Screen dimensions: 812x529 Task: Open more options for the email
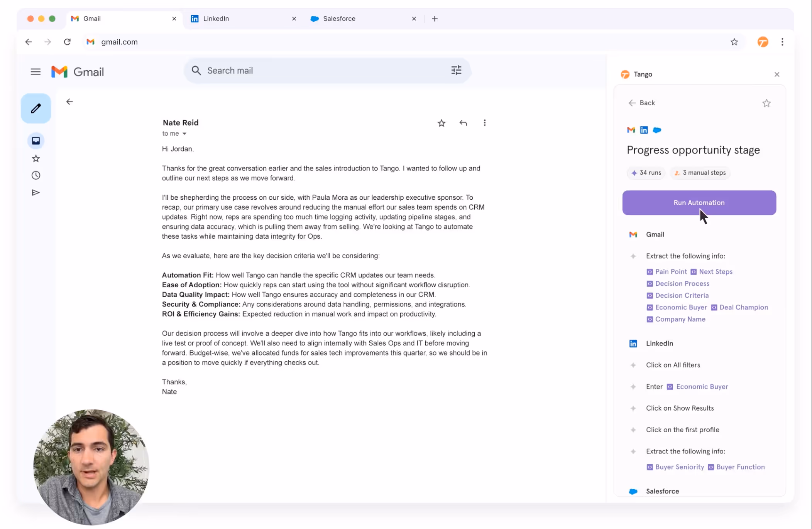click(x=485, y=123)
